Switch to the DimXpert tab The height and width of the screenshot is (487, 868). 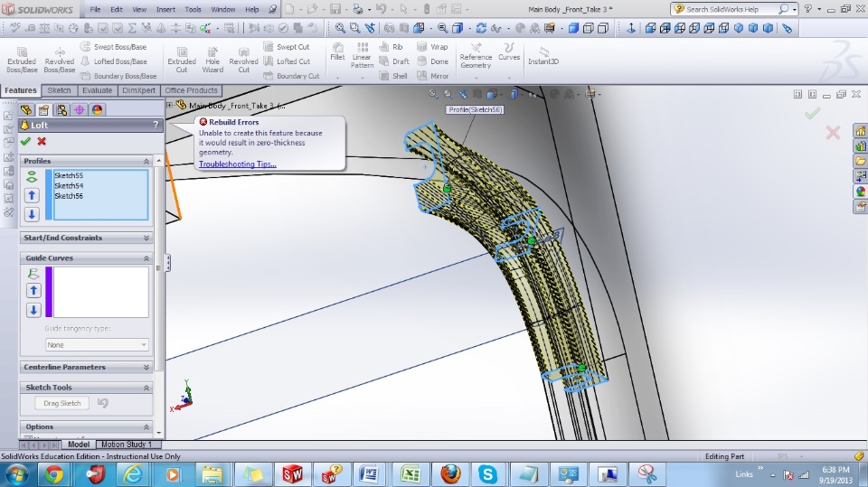pyautogui.click(x=138, y=90)
